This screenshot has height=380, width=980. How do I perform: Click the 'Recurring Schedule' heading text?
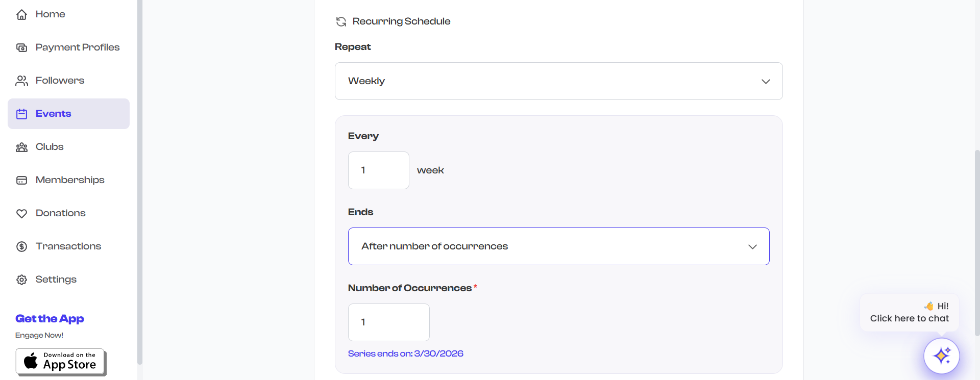pyautogui.click(x=401, y=21)
